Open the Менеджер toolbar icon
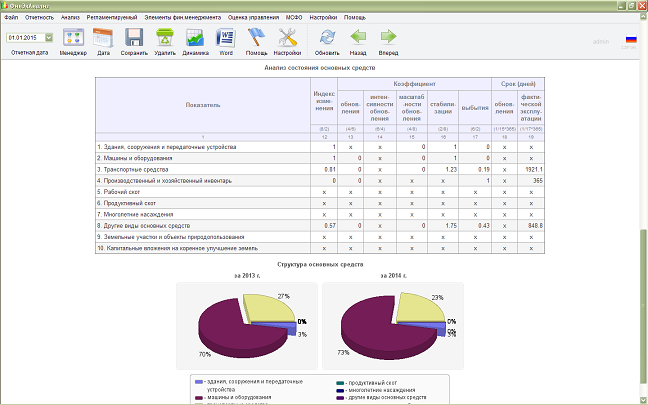The height and width of the screenshot is (405, 648). 73,38
